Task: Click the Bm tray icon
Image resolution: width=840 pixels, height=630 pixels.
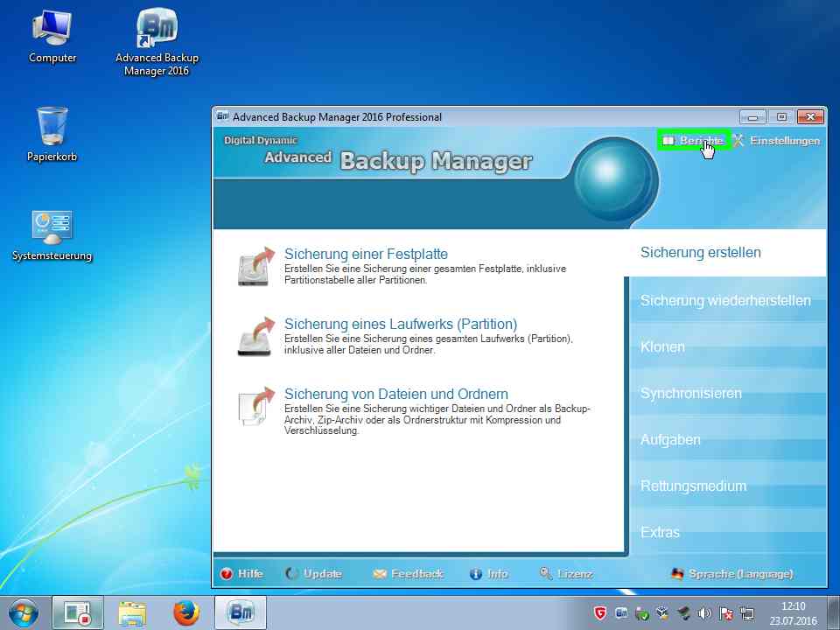Action: [x=621, y=613]
